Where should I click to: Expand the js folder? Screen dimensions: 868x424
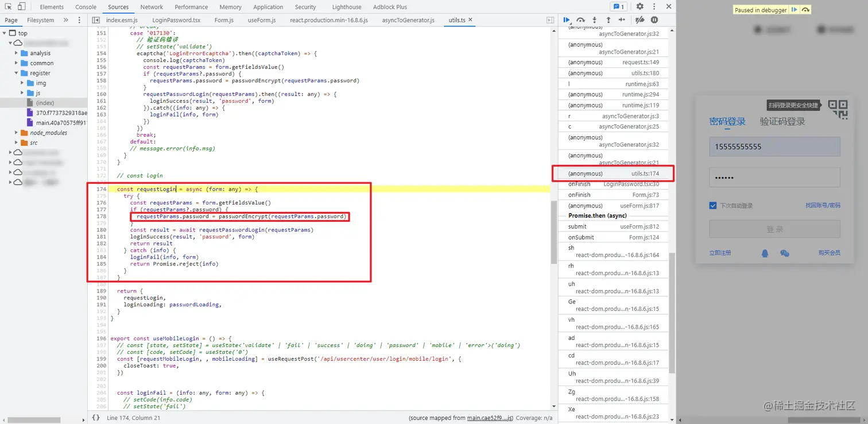pos(22,92)
